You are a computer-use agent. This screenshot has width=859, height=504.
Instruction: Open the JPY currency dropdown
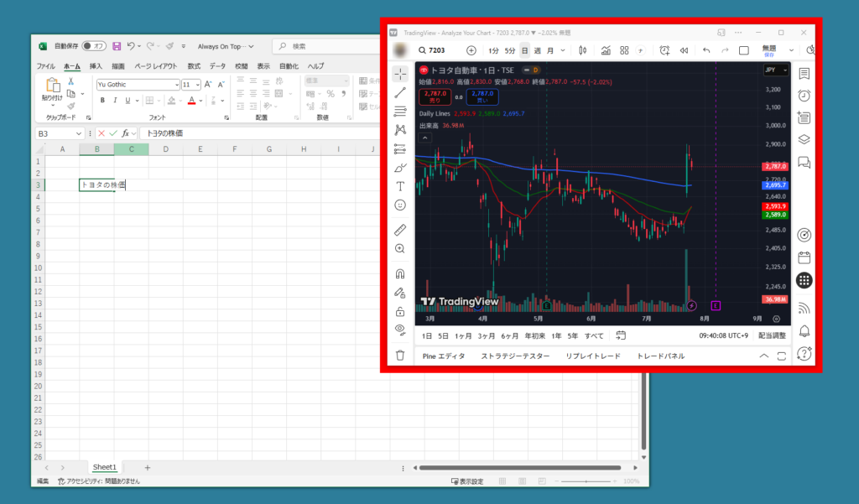[x=776, y=70]
